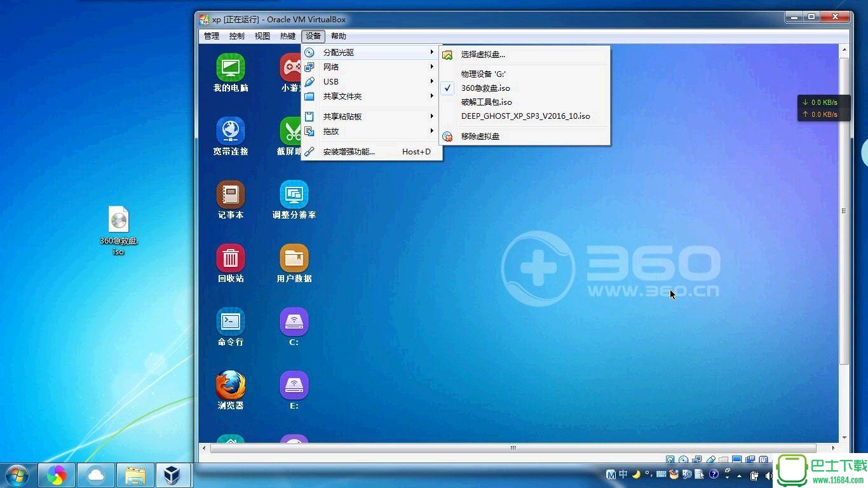Expand the 拖放 submenu
This screenshot has width=868, height=488.
(371, 131)
